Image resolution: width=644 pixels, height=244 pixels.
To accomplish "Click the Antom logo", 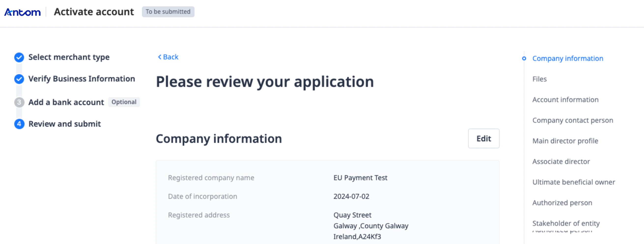I will pos(23,12).
